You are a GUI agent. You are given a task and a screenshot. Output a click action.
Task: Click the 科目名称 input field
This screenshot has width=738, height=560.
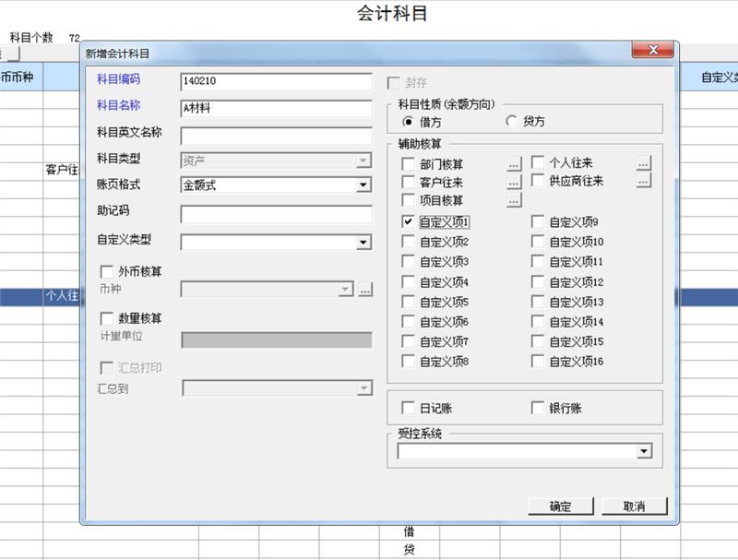(x=276, y=108)
